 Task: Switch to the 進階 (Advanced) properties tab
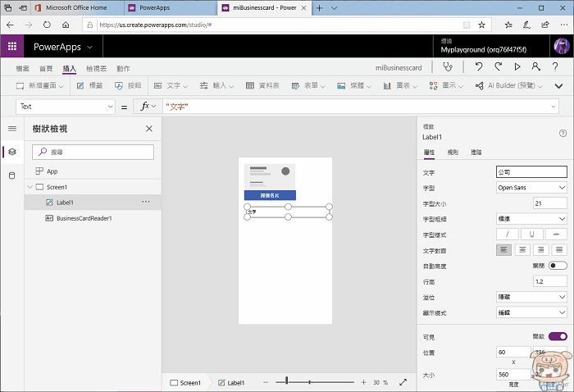(x=476, y=153)
